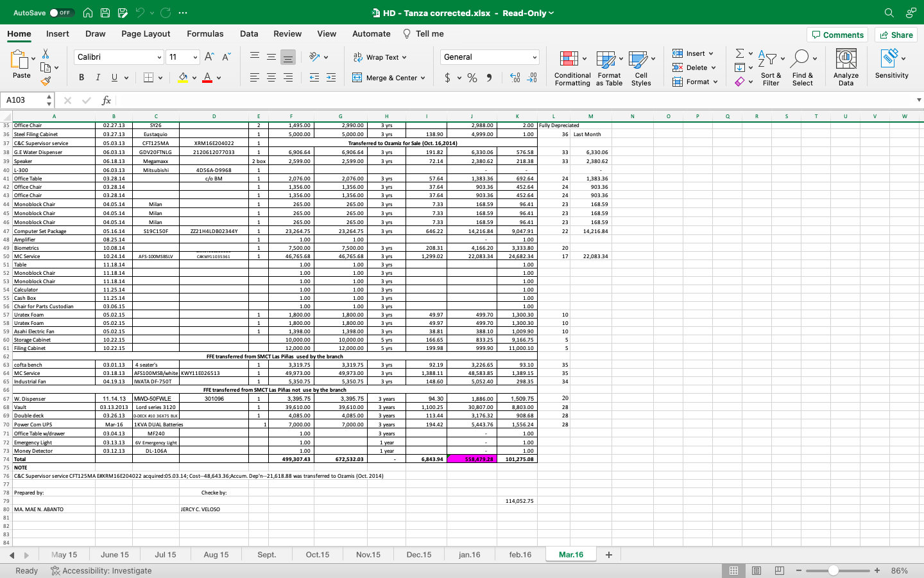
Task: Click the Save icon in title bar
Action: click(105, 13)
